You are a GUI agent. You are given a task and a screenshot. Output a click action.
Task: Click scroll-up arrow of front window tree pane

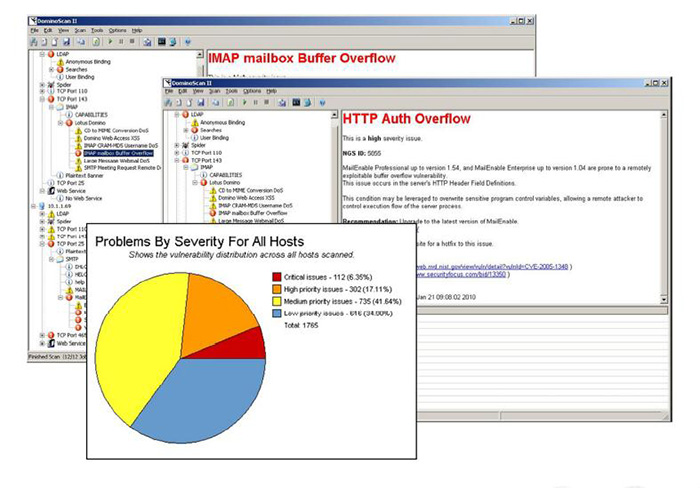click(334, 115)
